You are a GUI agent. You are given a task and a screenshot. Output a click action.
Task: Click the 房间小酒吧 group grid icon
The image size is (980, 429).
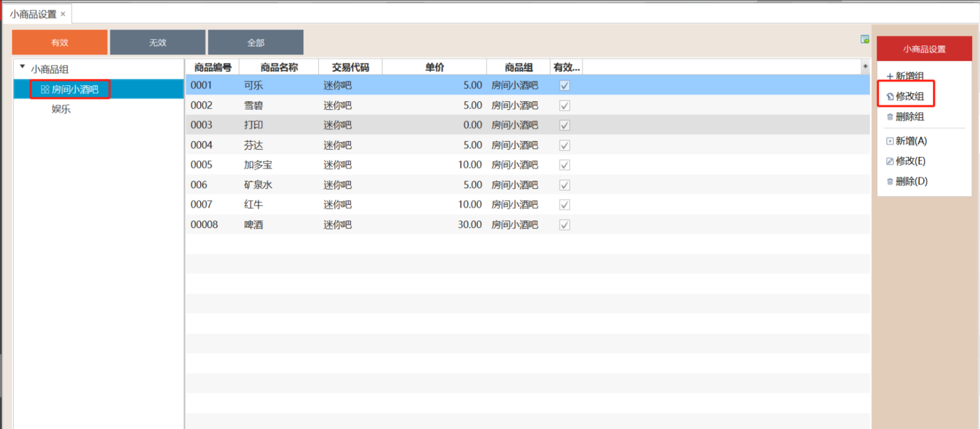45,89
